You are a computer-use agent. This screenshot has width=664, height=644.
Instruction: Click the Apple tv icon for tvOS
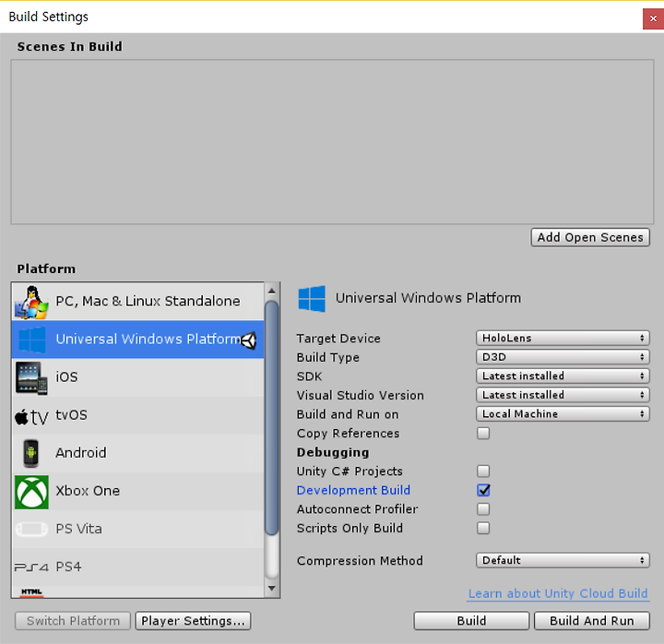(31, 417)
